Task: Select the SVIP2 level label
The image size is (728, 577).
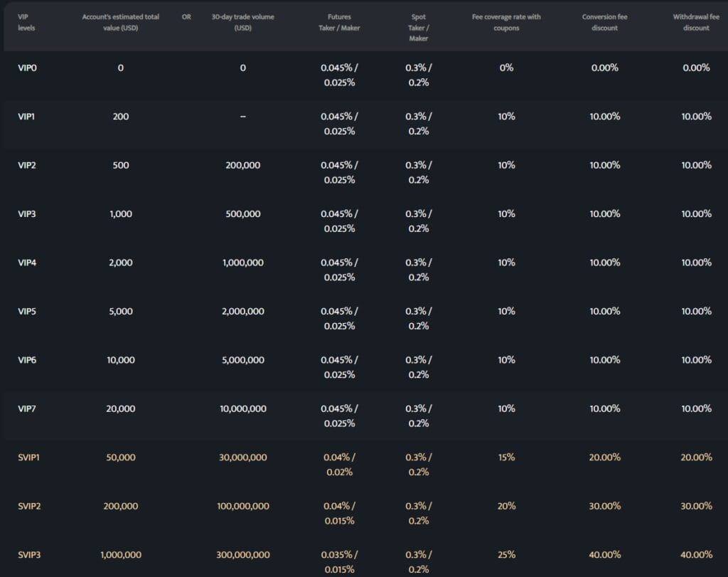Action: (29, 507)
